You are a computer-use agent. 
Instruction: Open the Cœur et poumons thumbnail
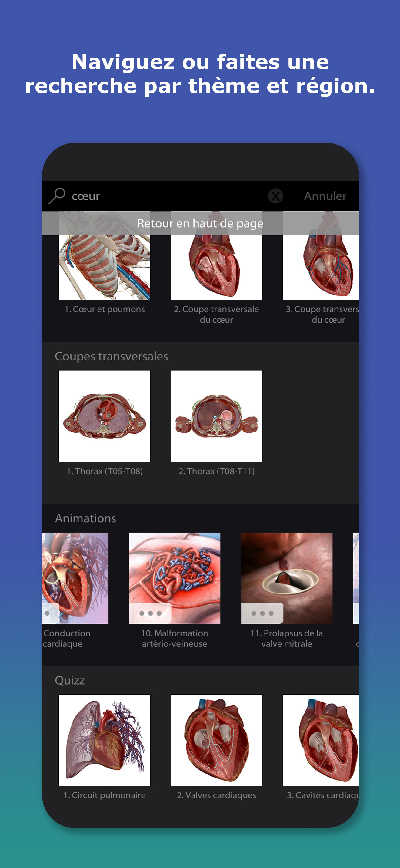(x=105, y=256)
